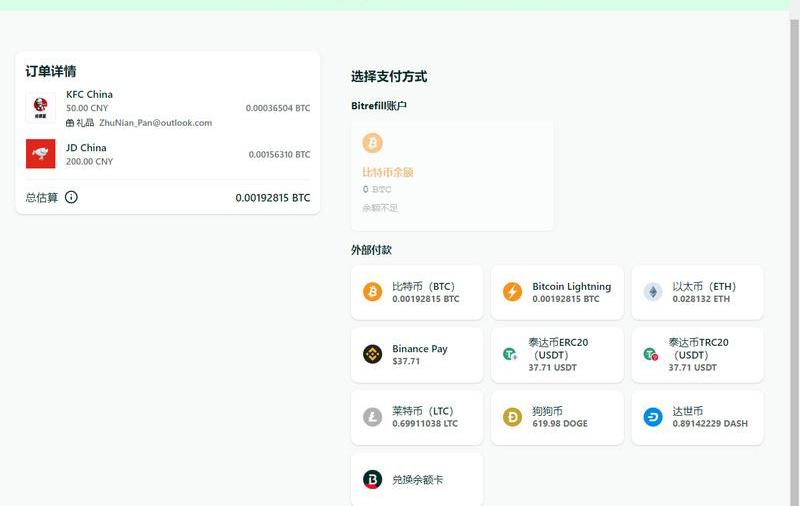Image resolution: width=800 pixels, height=506 pixels.
Task: Click the 0.00036504 BTC price
Action: tap(278, 108)
